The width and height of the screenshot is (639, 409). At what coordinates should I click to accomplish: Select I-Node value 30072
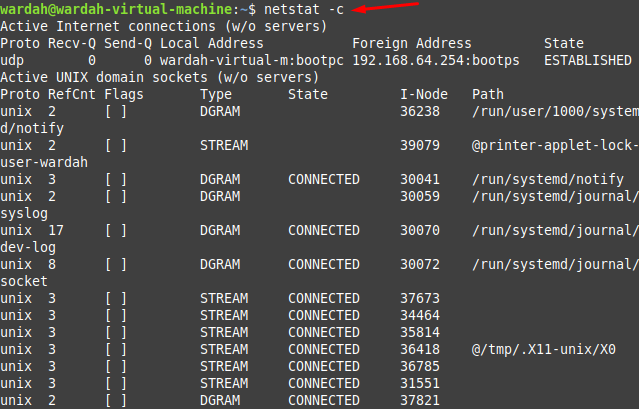[420, 264]
